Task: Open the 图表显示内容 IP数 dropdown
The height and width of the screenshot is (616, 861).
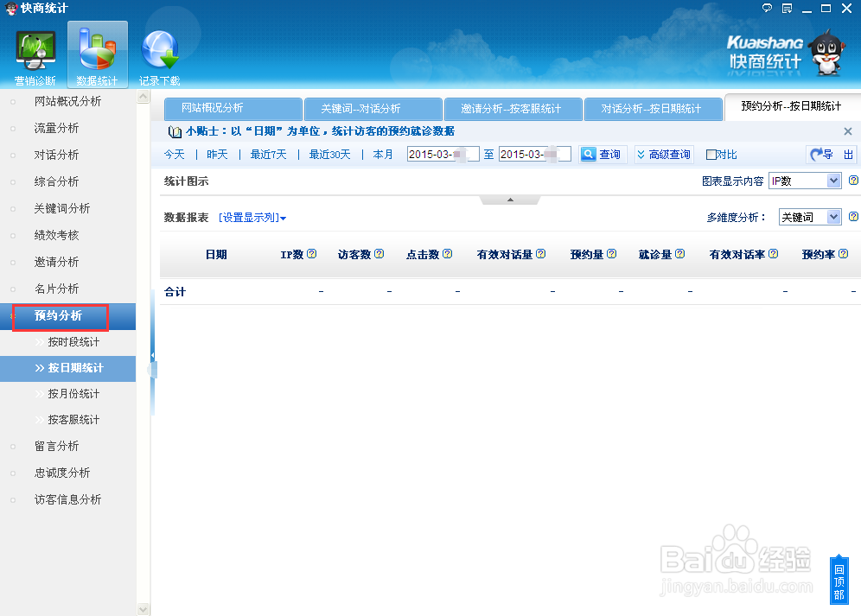Action: (x=805, y=180)
